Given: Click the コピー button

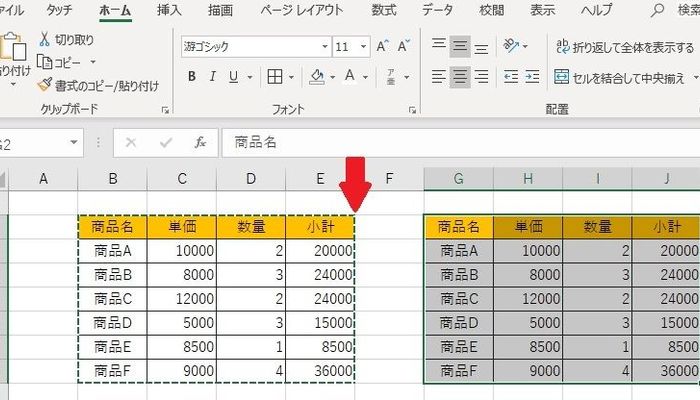Looking at the screenshot, I should pyautogui.click(x=62, y=62).
